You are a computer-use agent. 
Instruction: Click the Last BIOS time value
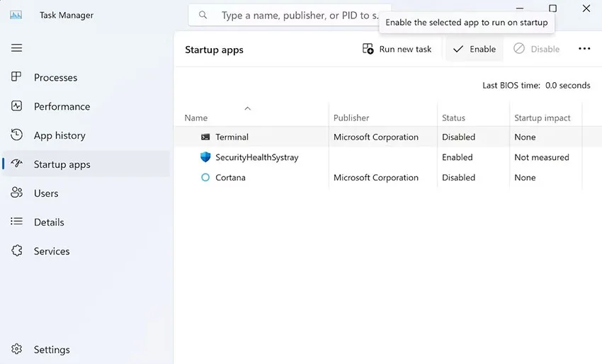(567, 85)
